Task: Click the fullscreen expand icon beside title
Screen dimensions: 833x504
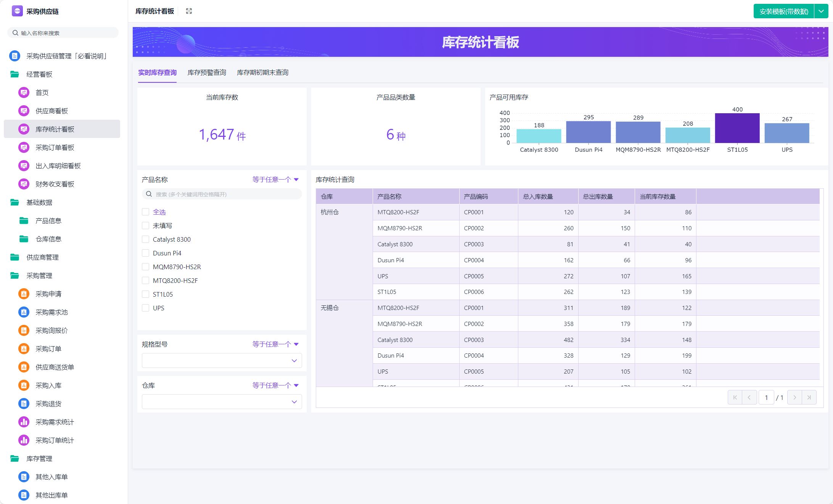Action: pyautogui.click(x=189, y=11)
